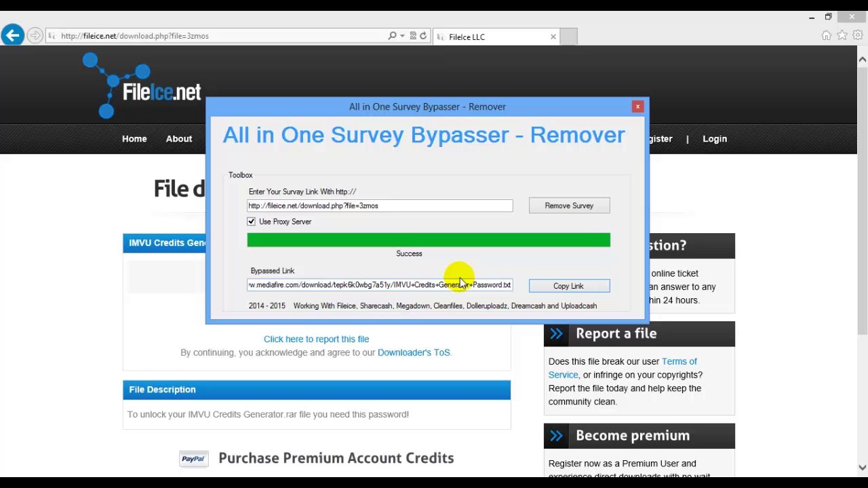Click the browser forward arrow
The image size is (868, 488).
(x=35, y=36)
